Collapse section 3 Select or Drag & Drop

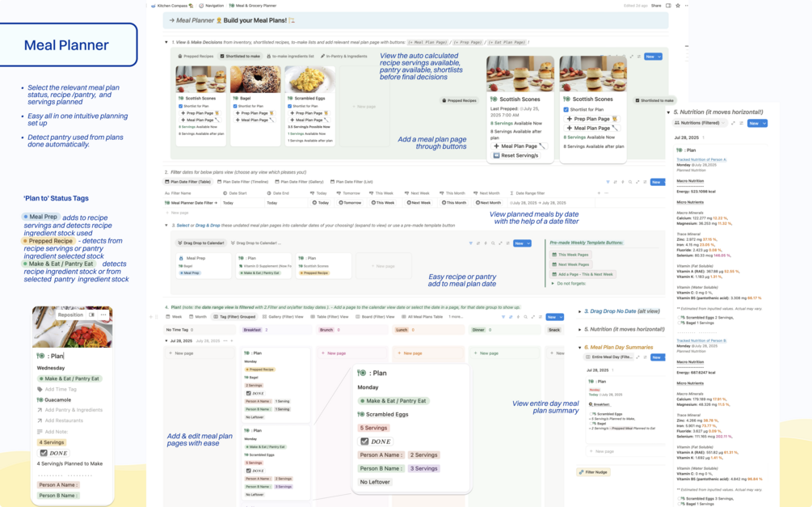tap(166, 226)
